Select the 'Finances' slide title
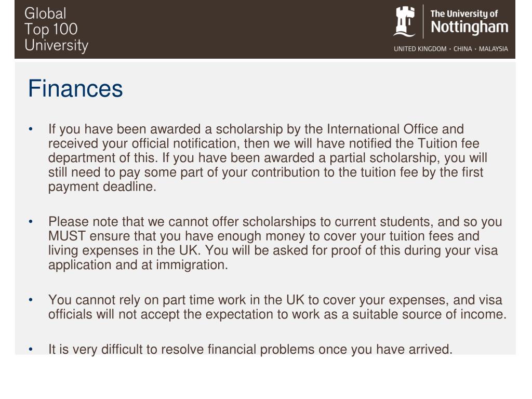532x399 pixels. (x=75, y=88)
